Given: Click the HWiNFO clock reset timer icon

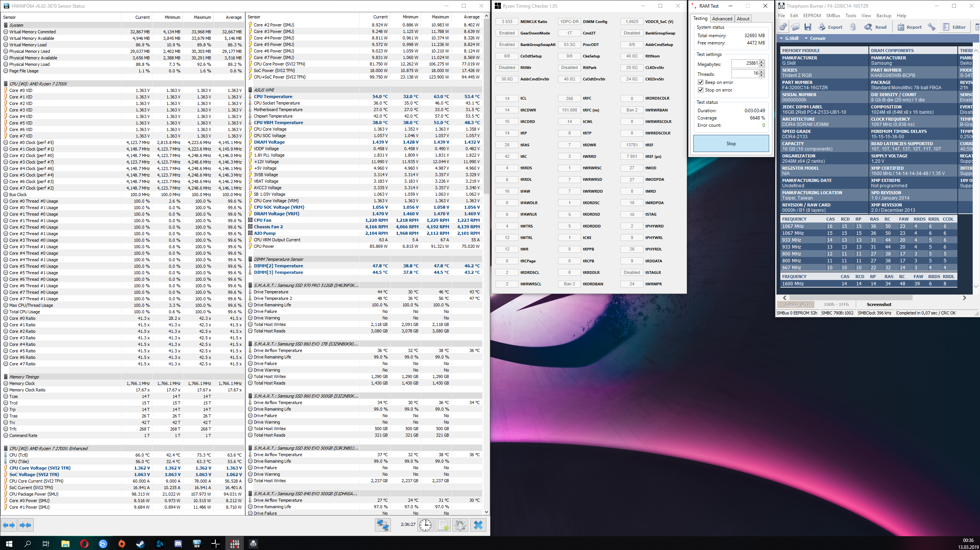Looking at the screenshot, I should pos(425,525).
